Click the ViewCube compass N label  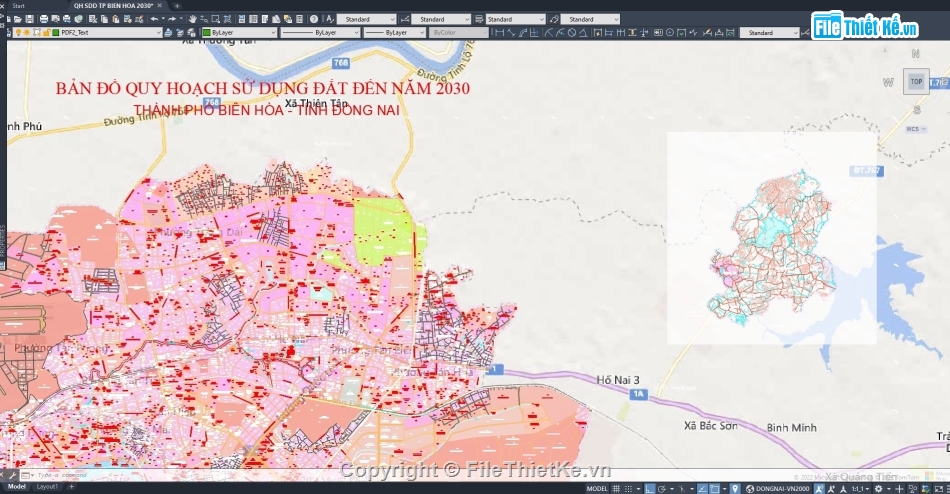pos(915,54)
